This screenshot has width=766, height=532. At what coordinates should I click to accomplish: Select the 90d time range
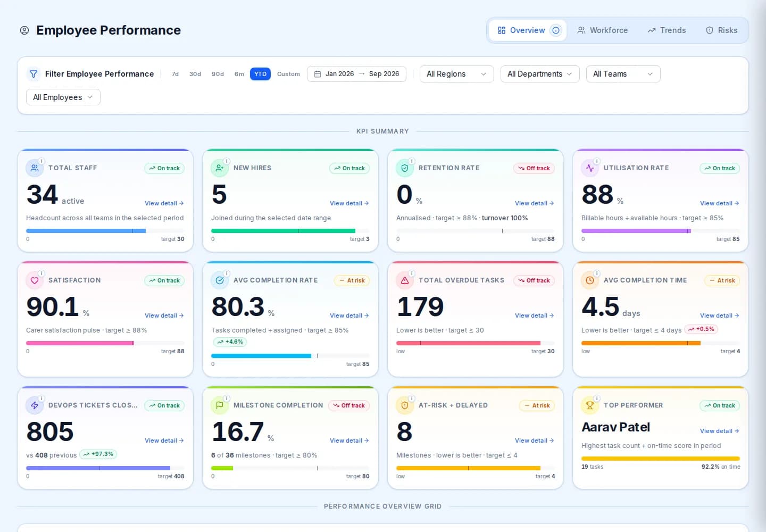point(218,74)
